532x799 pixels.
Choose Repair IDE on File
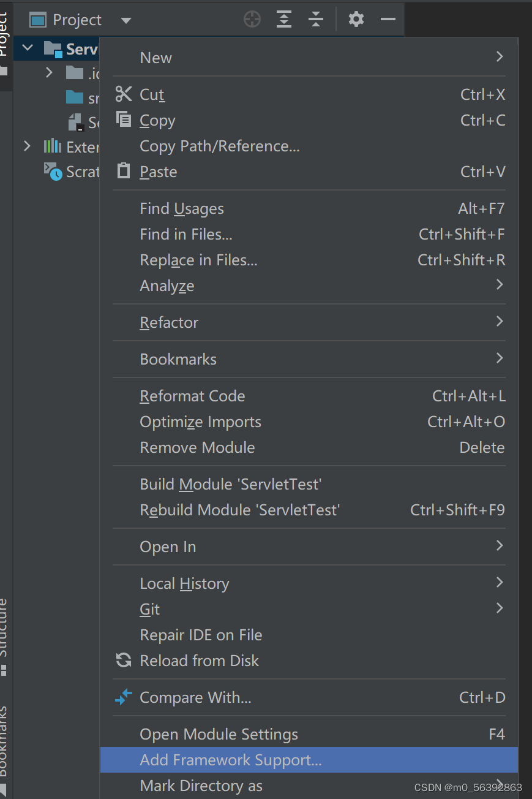pyautogui.click(x=309, y=635)
